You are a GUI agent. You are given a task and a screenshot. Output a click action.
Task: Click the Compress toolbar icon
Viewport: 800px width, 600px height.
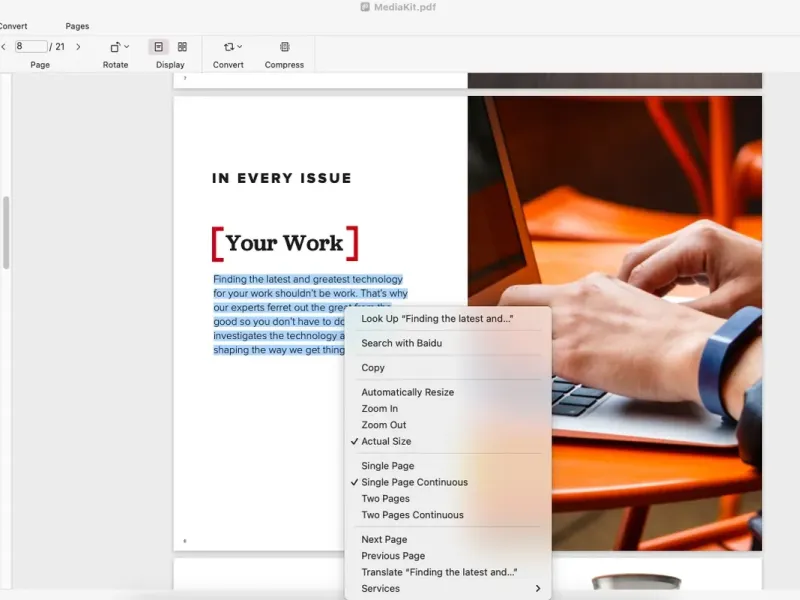point(285,47)
